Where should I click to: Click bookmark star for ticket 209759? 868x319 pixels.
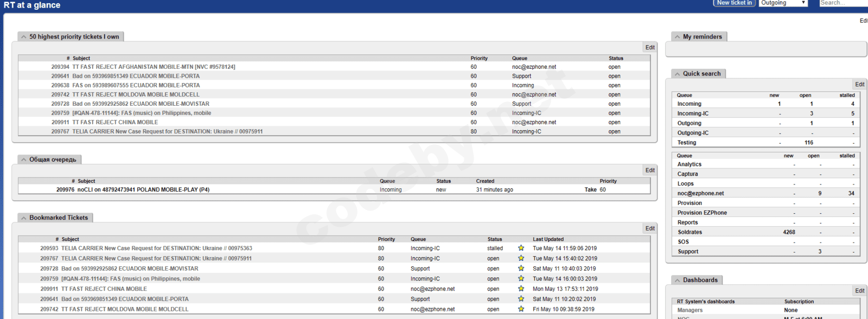pos(521,279)
